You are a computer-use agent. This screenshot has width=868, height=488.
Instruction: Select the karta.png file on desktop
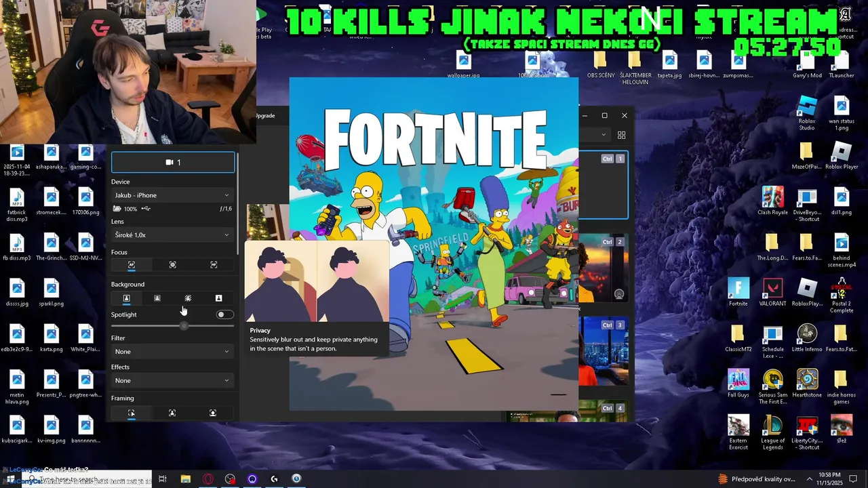[51, 338]
